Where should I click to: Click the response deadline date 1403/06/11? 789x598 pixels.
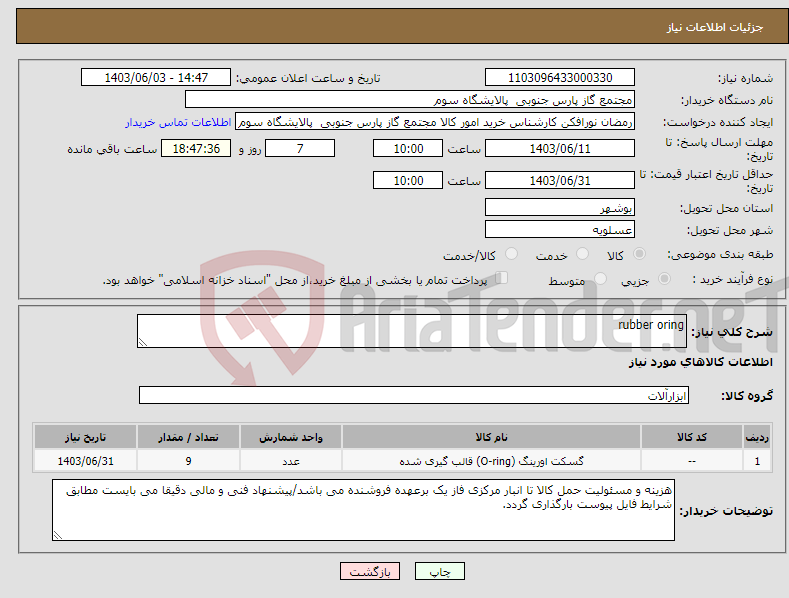[x=560, y=148]
